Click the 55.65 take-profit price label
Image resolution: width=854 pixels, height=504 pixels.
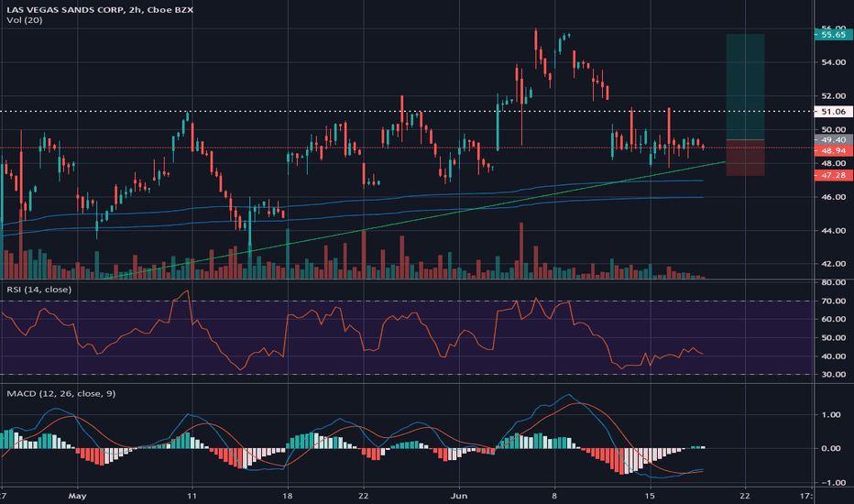pos(833,35)
